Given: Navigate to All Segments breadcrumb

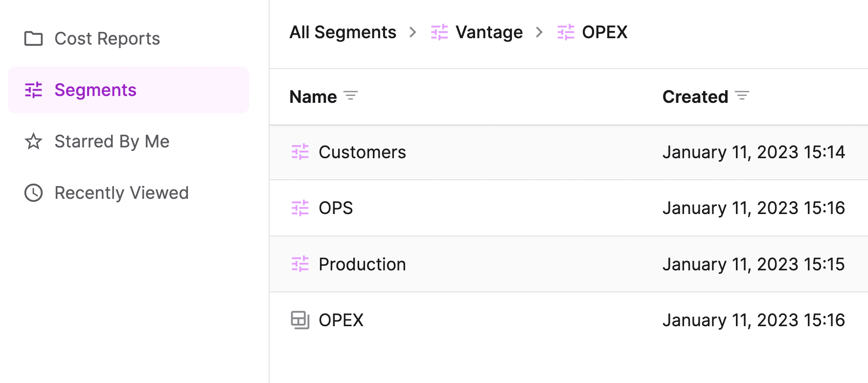Looking at the screenshot, I should (x=343, y=32).
